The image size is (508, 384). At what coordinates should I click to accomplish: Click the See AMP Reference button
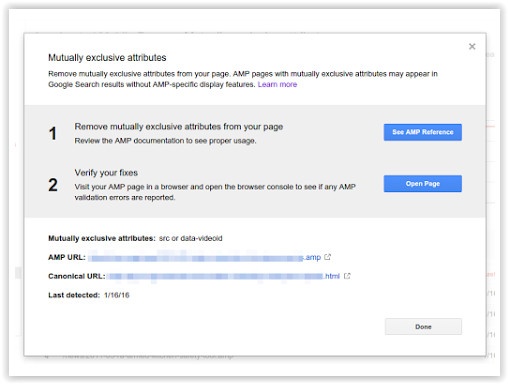[422, 132]
